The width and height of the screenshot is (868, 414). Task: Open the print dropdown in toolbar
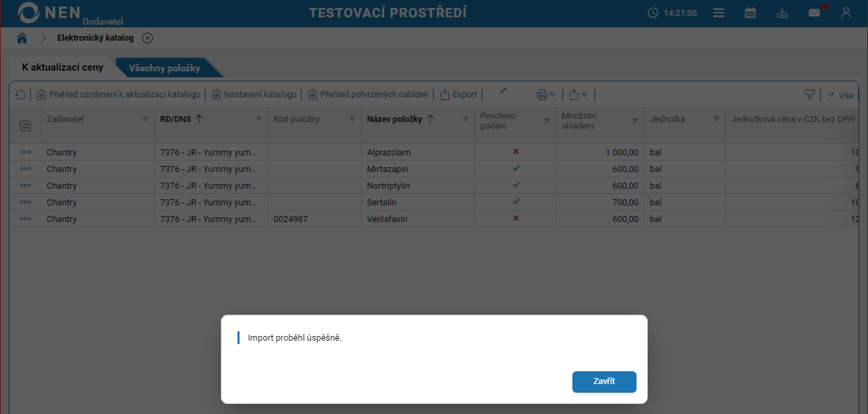(x=546, y=95)
